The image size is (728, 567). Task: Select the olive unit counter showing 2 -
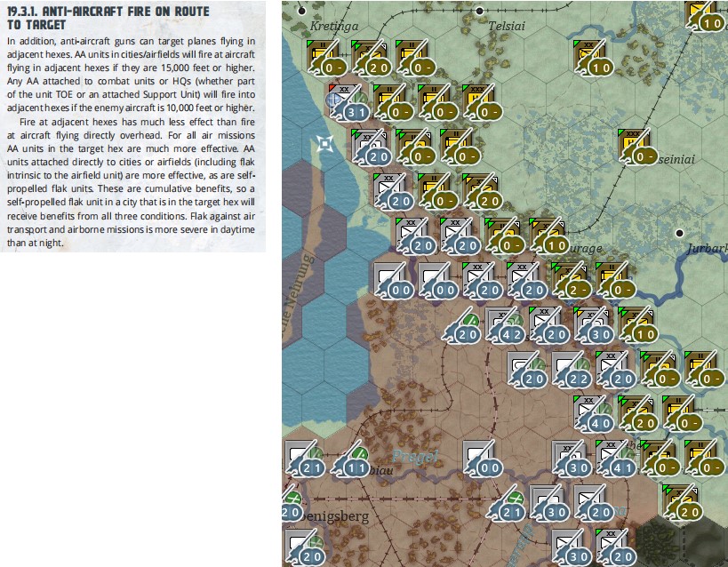571,280
